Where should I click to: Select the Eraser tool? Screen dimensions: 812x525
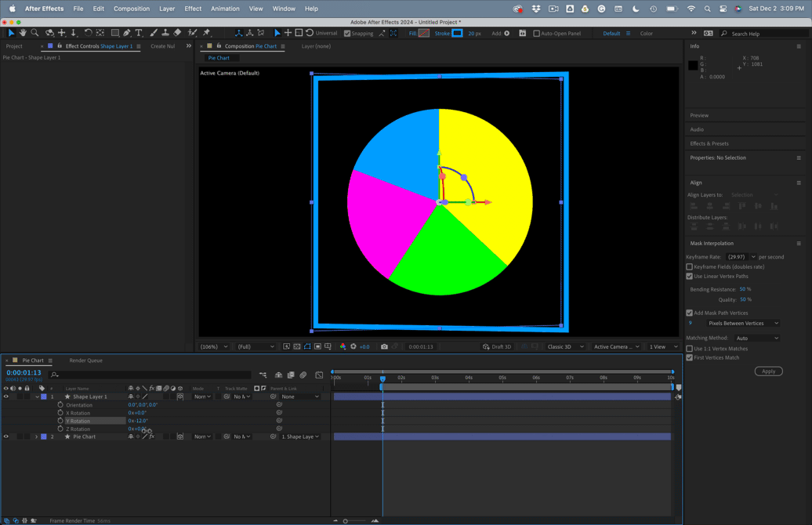coord(177,33)
